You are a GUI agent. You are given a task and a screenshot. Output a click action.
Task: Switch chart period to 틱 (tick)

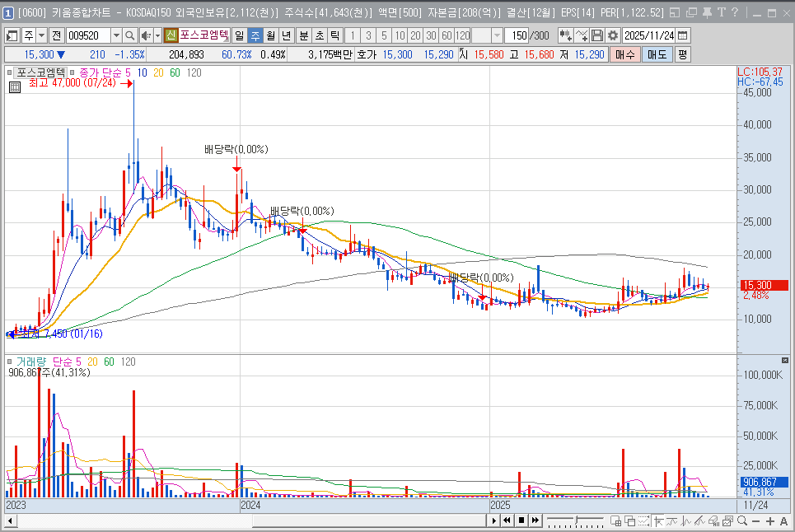coord(335,35)
